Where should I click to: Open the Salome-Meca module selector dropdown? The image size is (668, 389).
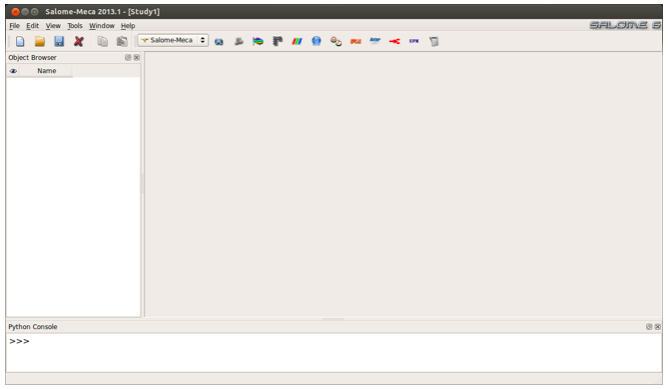(x=173, y=40)
